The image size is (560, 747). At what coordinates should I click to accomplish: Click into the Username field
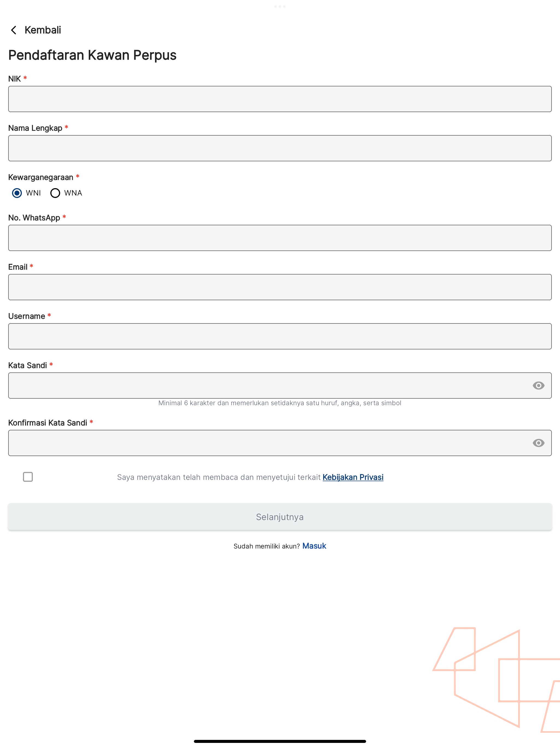(x=280, y=336)
